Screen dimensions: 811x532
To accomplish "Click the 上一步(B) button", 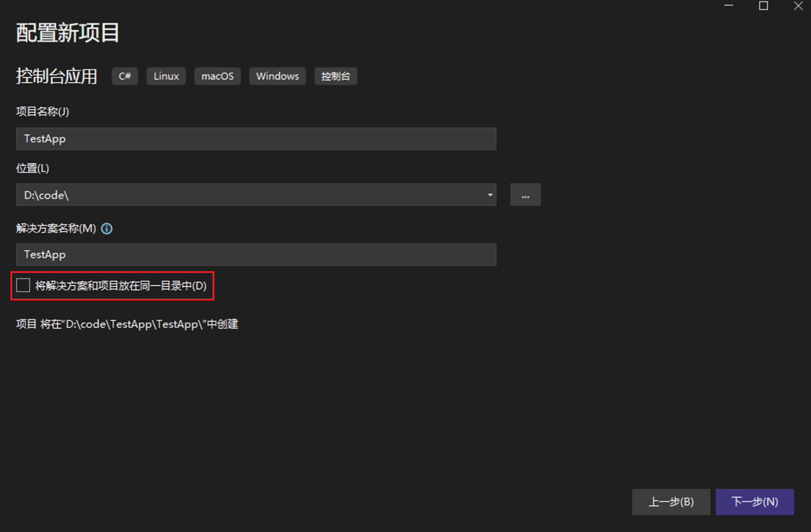I will tap(671, 502).
